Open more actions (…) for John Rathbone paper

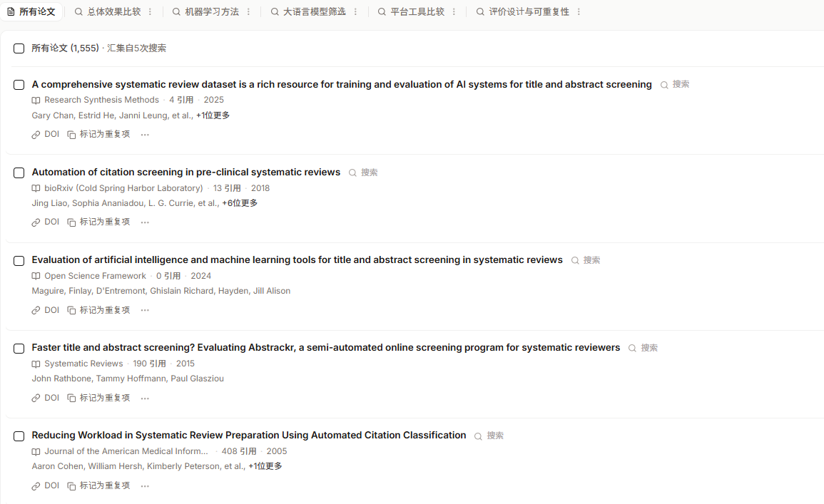click(145, 398)
